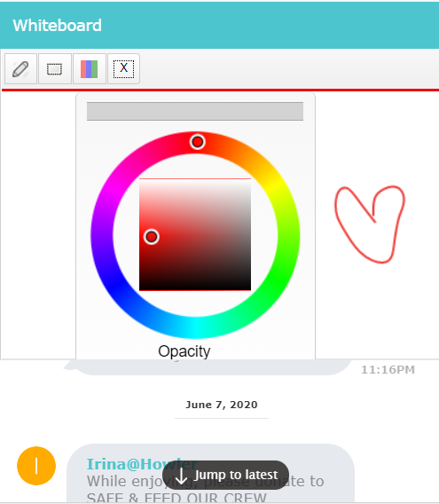Click the gray color value field

click(195, 111)
